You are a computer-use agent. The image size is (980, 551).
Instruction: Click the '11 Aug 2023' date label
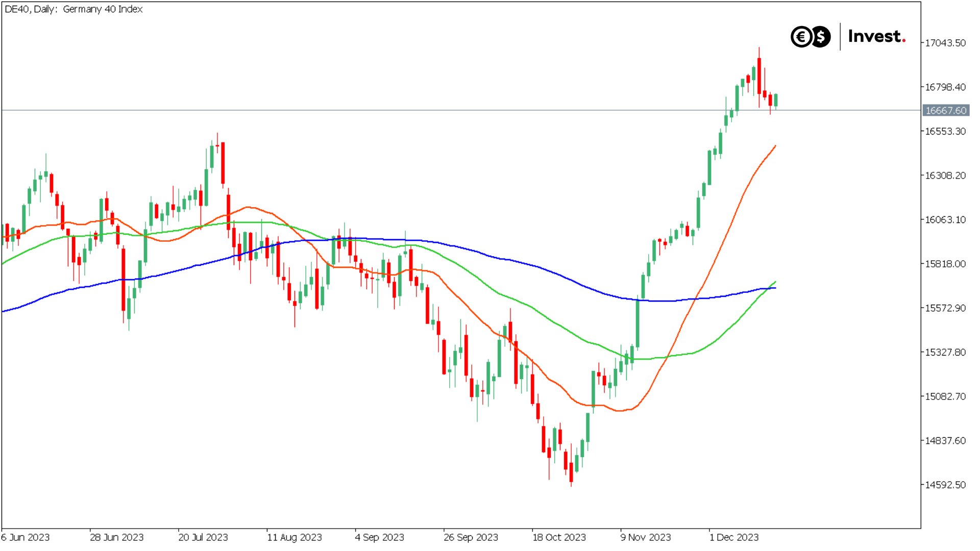point(295,537)
